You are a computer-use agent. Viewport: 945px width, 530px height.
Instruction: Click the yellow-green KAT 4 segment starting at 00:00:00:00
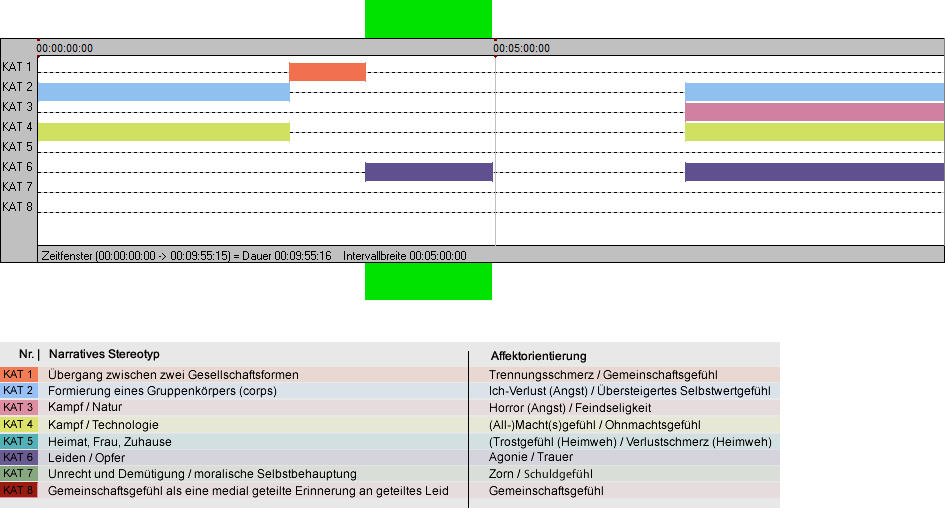(x=164, y=131)
